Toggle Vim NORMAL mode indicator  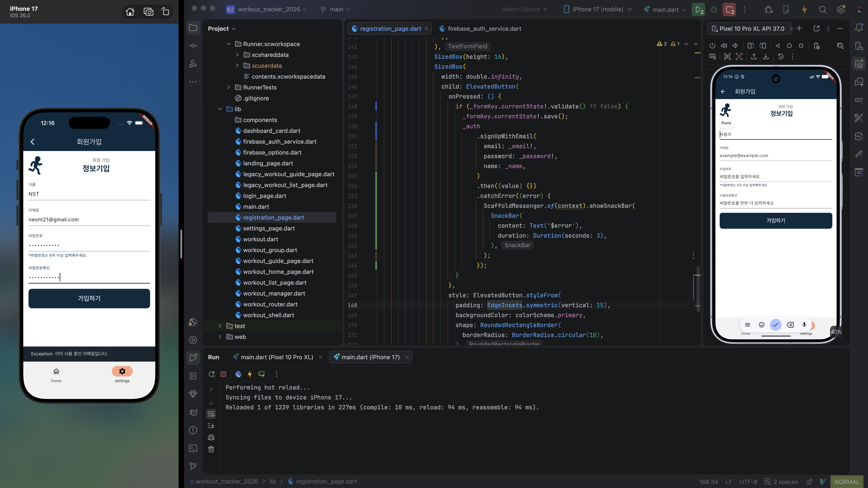pyautogui.click(x=847, y=482)
